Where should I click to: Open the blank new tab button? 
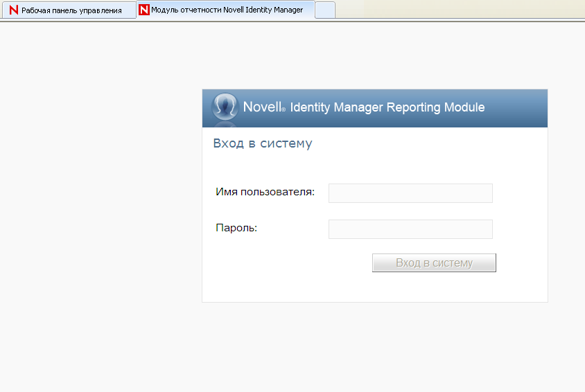(x=325, y=10)
